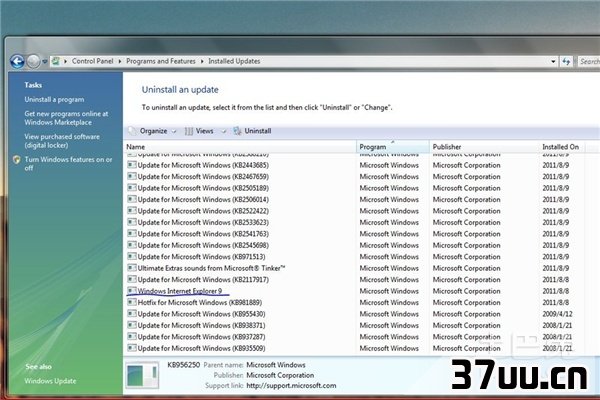Sort list by Name column
Screen dimensions: 600x400
click(240, 147)
